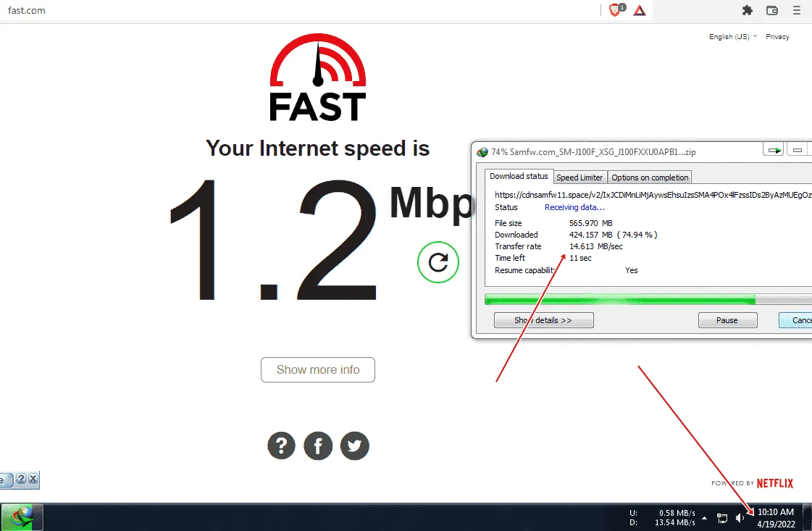
Task: Show hidden system tray icons arrow
Action: (x=704, y=517)
